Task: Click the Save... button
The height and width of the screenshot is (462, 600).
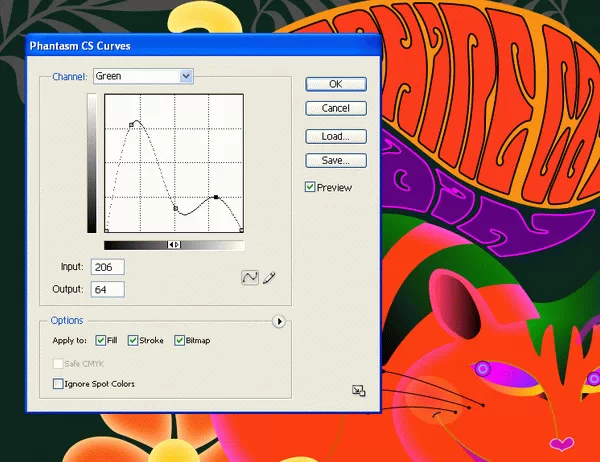Action: click(335, 160)
